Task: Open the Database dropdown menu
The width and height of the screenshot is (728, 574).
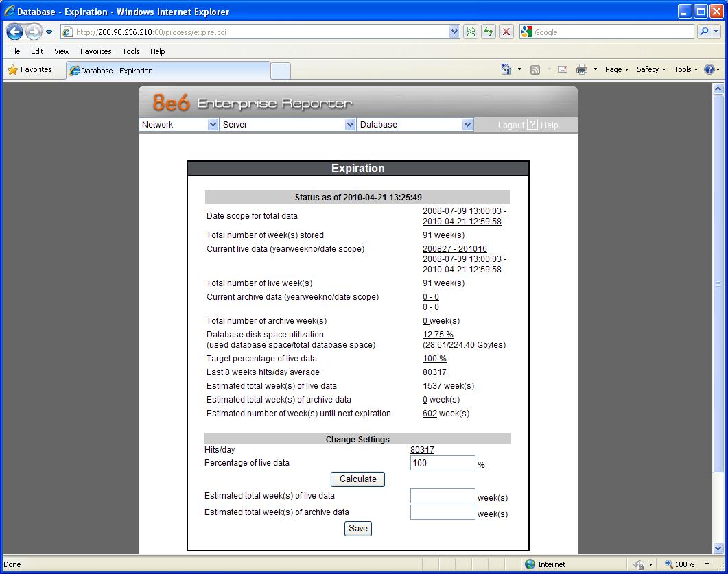Action: pos(415,125)
